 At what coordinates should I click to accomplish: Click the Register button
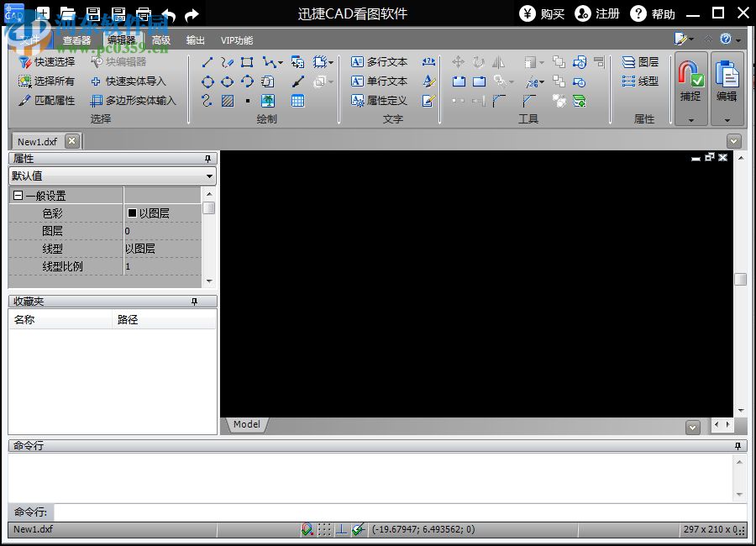click(597, 13)
